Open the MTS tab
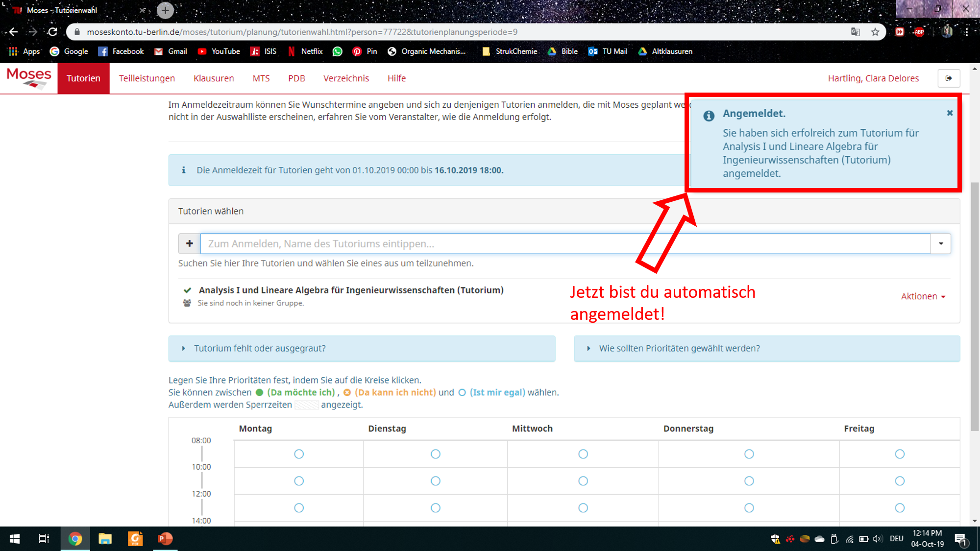Image resolution: width=980 pixels, height=551 pixels. click(x=261, y=78)
